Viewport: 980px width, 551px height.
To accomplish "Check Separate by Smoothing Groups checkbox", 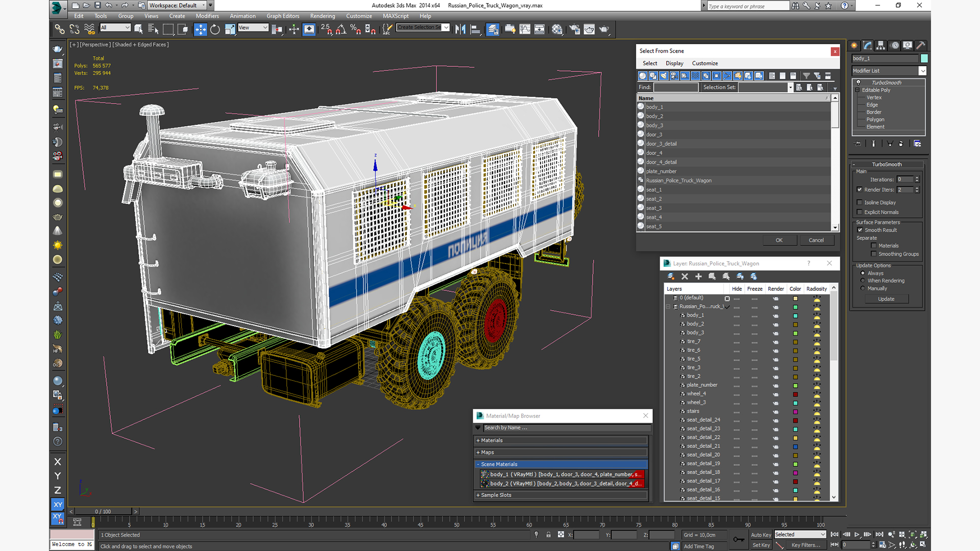I will [x=874, y=254].
